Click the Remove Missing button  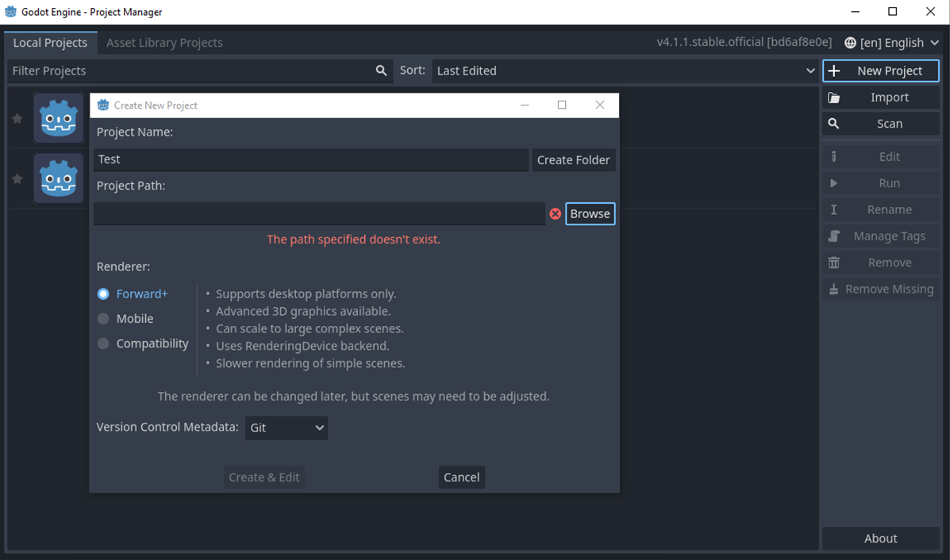pos(881,290)
